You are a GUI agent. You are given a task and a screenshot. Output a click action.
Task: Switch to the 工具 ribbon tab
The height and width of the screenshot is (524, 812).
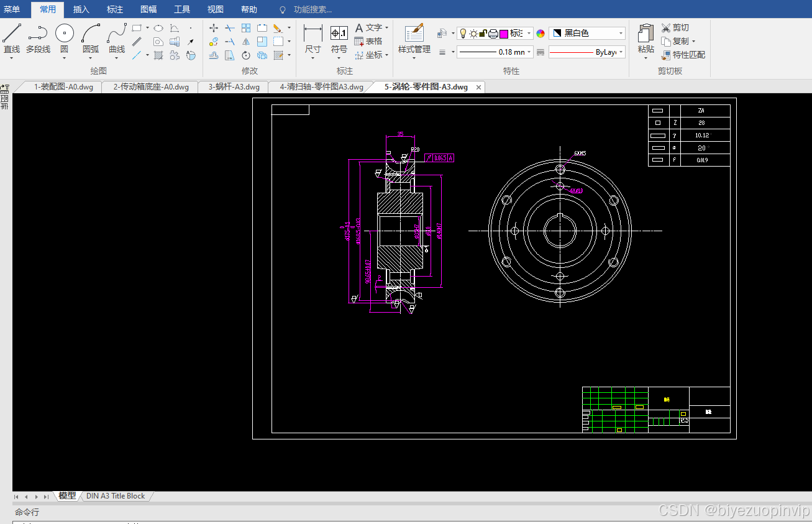coord(182,9)
